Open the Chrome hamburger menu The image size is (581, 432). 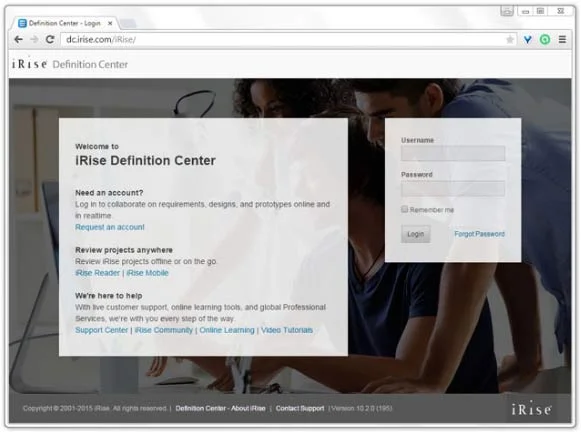coord(562,39)
